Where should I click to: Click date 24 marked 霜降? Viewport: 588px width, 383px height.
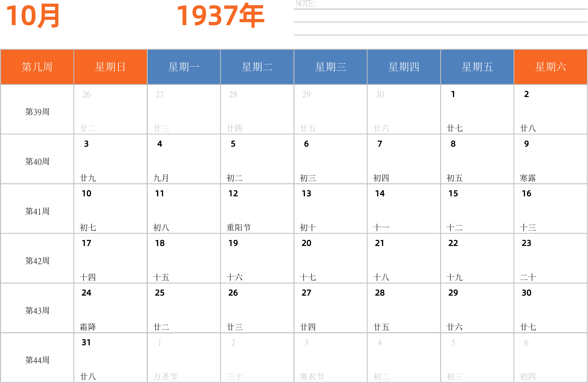[x=110, y=308]
